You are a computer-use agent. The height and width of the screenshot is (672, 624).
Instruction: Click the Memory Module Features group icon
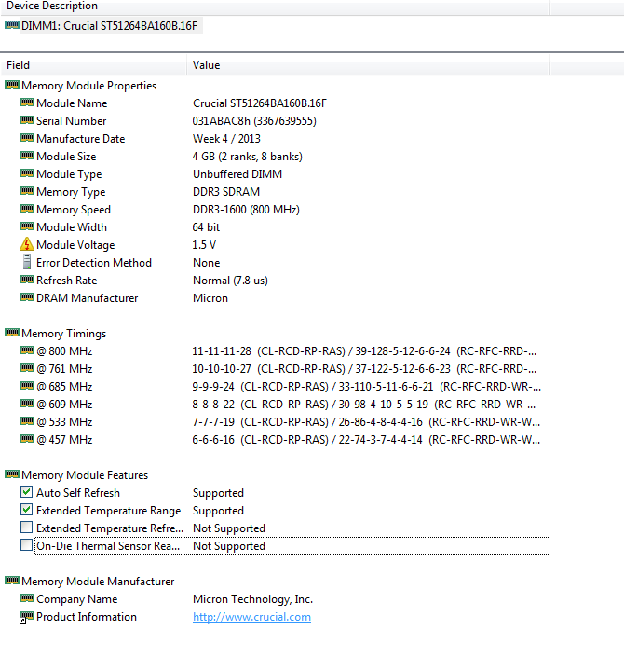pos(12,474)
